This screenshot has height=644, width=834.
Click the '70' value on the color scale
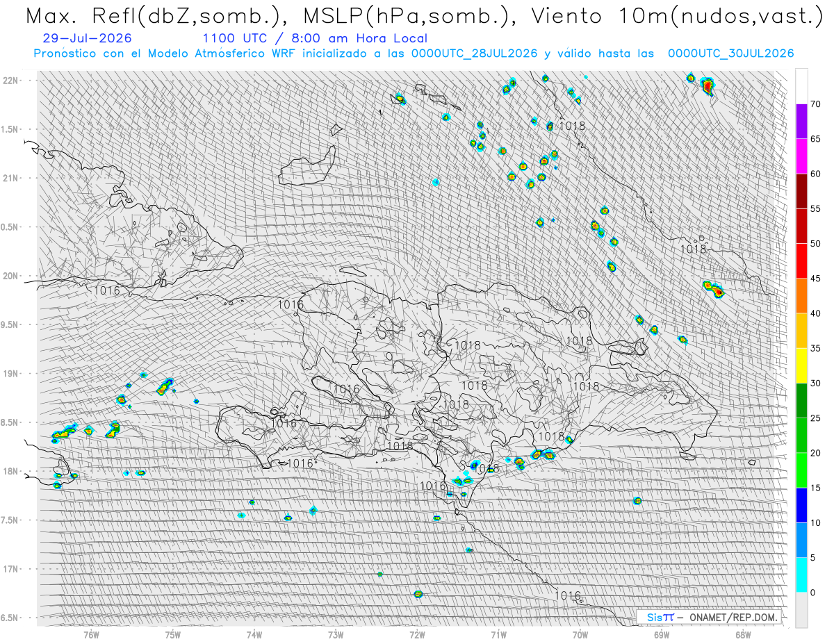point(815,104)
